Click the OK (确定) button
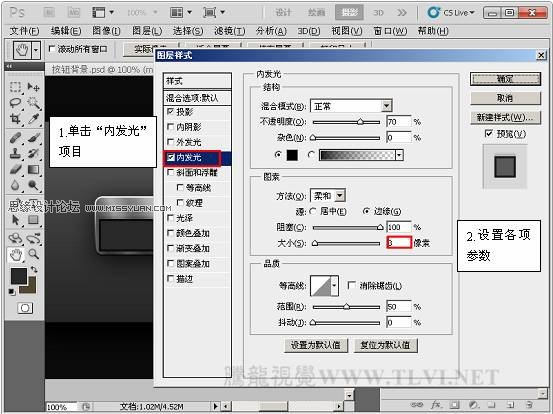553x414 pixels. 505,79
